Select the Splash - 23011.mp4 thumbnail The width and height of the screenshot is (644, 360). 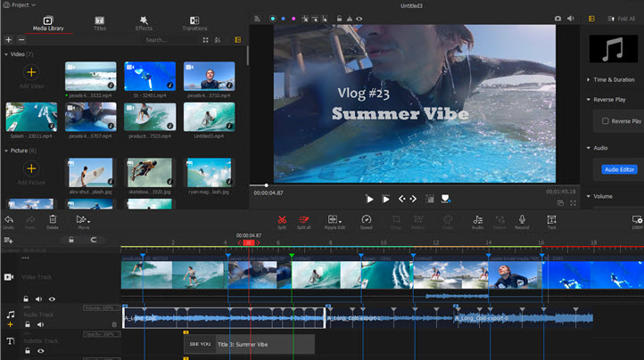[30, 117]
